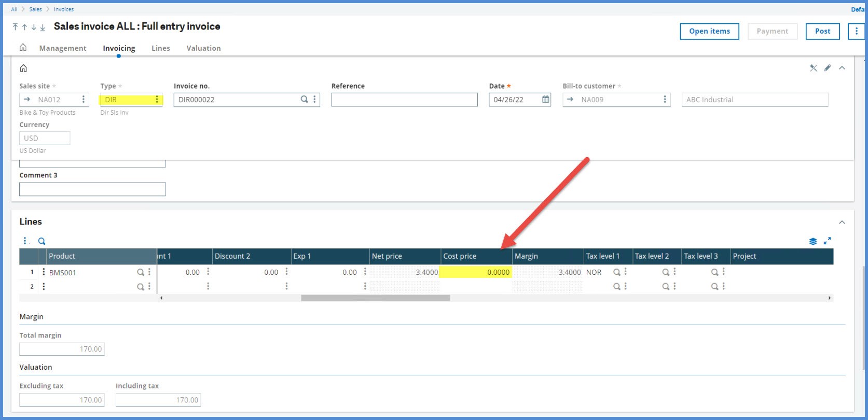Screen dimensions: 868x420
Task: Collapse the header panel chevron
Action: coord(842,68)
